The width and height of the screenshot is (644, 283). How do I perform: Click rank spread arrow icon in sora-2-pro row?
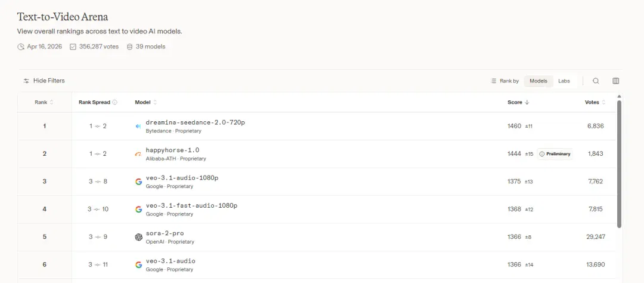coord(98,237)
